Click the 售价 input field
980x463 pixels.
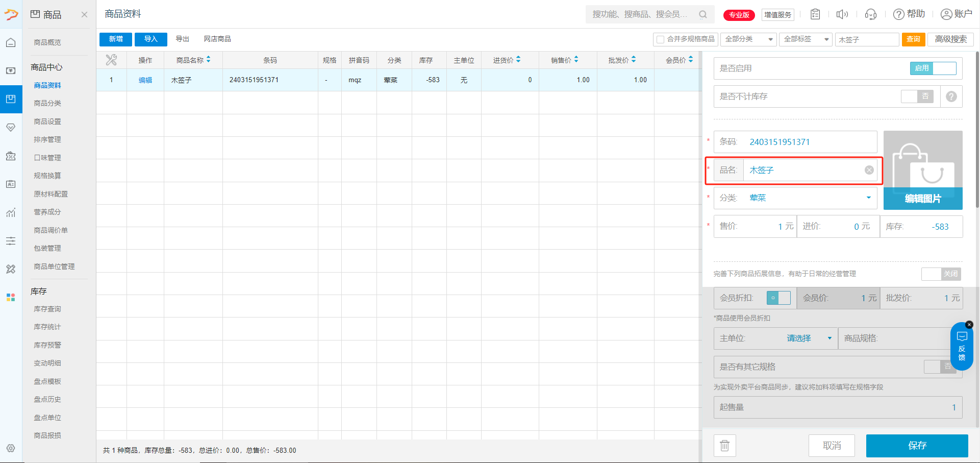pyautogui.click(x=755, y=227)
